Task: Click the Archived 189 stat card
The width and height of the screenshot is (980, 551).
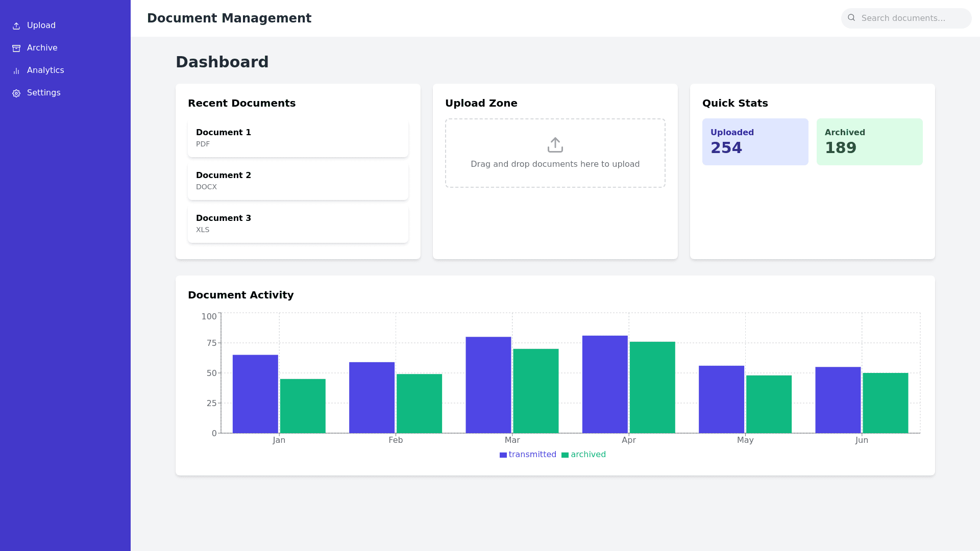Action: tap(869, 142)
